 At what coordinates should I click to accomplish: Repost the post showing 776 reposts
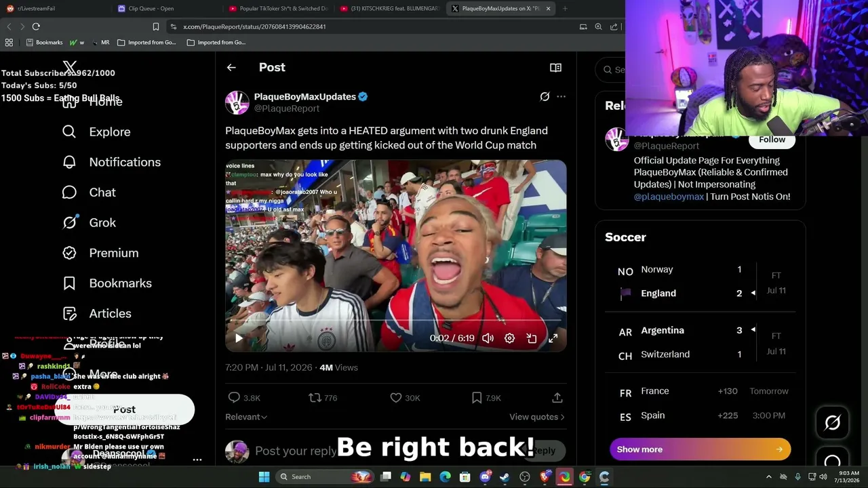click(315, 398)
